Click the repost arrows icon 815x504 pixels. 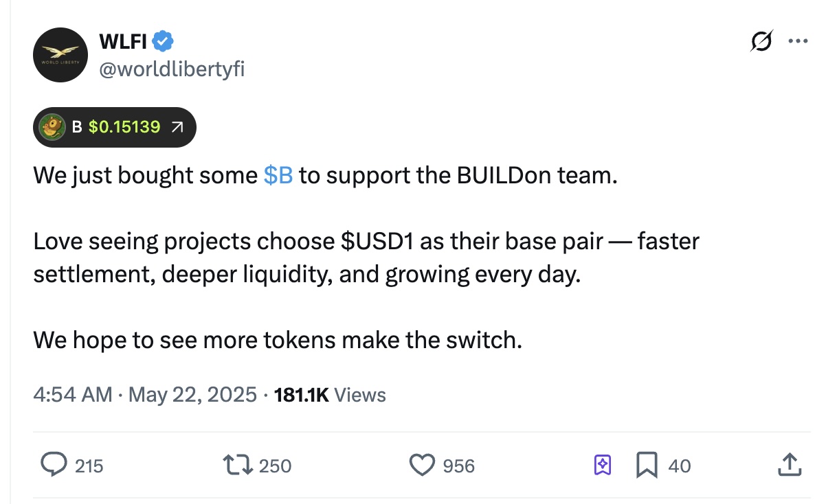click(238, 466)
